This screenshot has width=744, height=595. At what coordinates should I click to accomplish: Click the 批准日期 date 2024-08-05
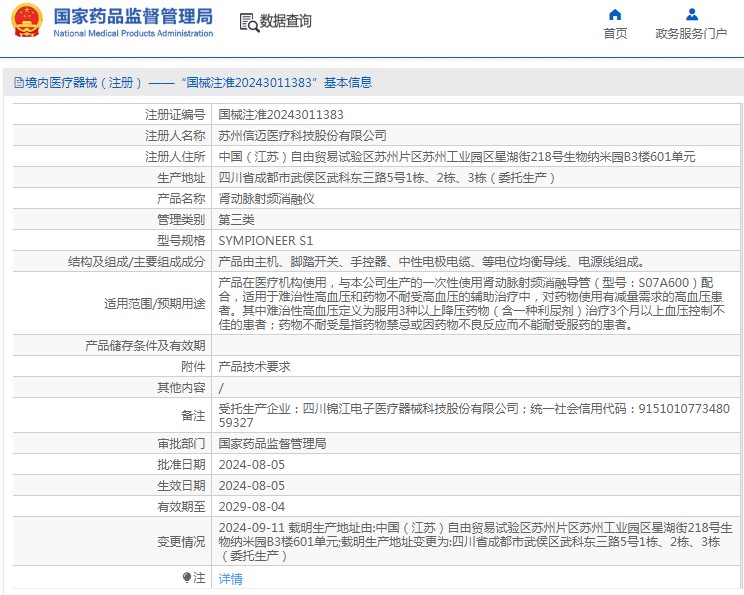click(251, 465)
